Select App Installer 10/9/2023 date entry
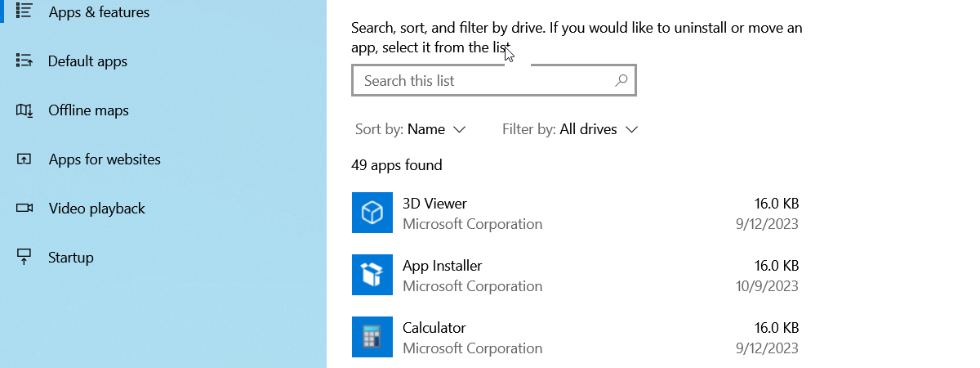 [766, 286]
